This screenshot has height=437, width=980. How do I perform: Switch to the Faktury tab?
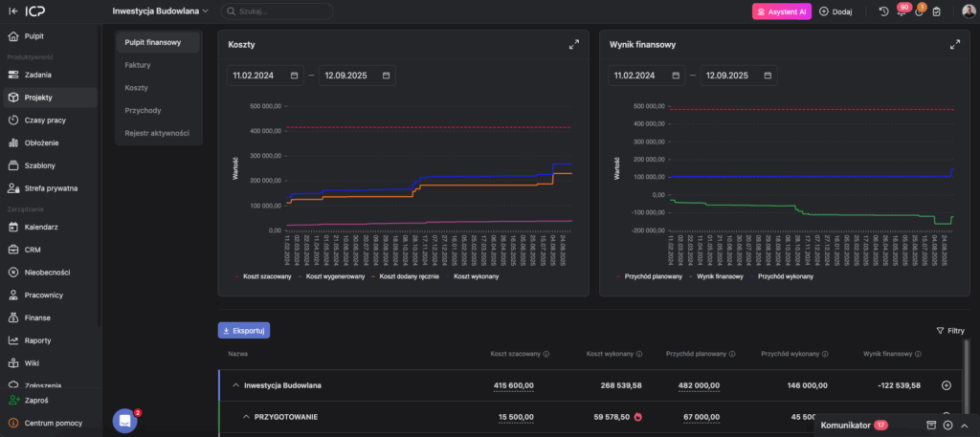[x=138, y=65]
